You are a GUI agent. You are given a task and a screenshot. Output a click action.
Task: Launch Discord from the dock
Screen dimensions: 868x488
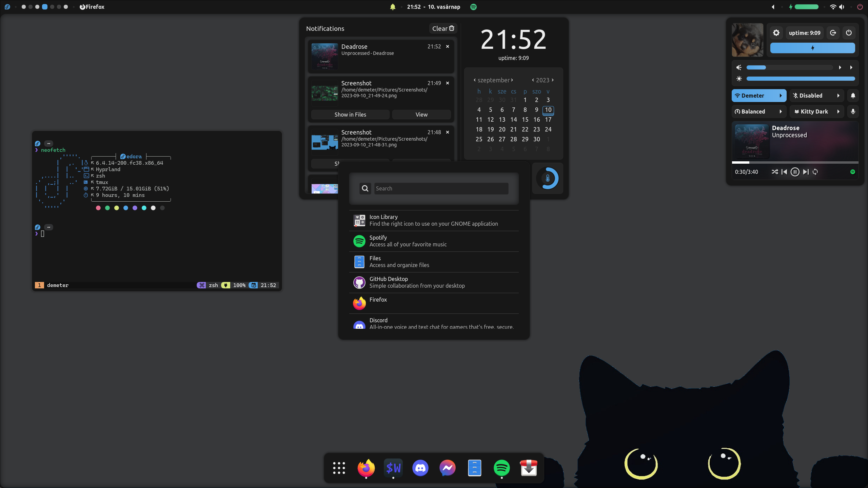click(420, 468)
